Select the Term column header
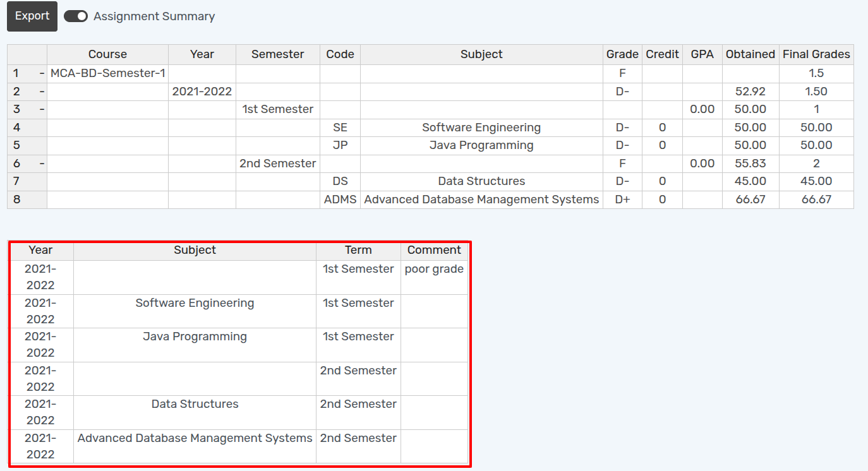868x471 pixels. point(358,250)
